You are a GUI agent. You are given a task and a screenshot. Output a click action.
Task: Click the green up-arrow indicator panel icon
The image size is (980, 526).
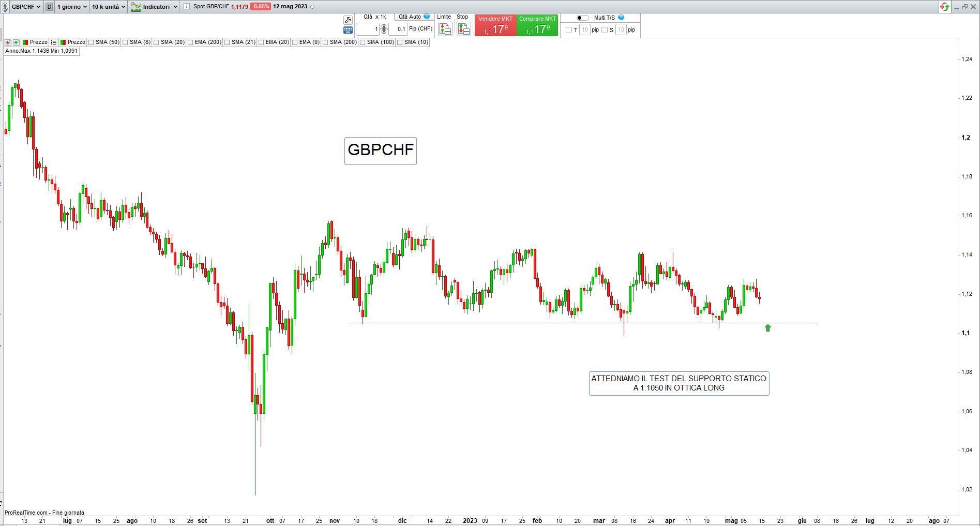pos(16,42)
